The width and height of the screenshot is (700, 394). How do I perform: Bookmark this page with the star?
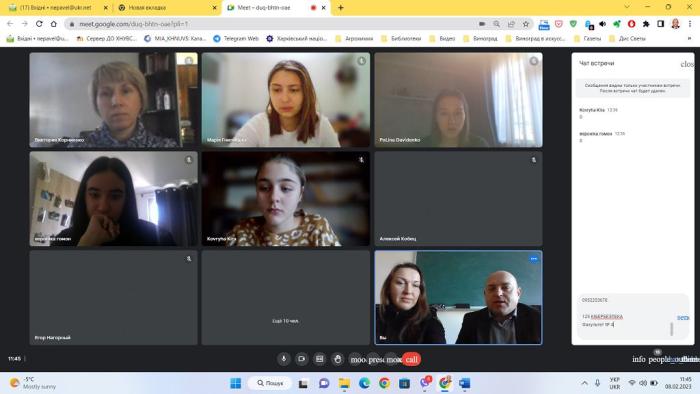click(x=526, y=24)
